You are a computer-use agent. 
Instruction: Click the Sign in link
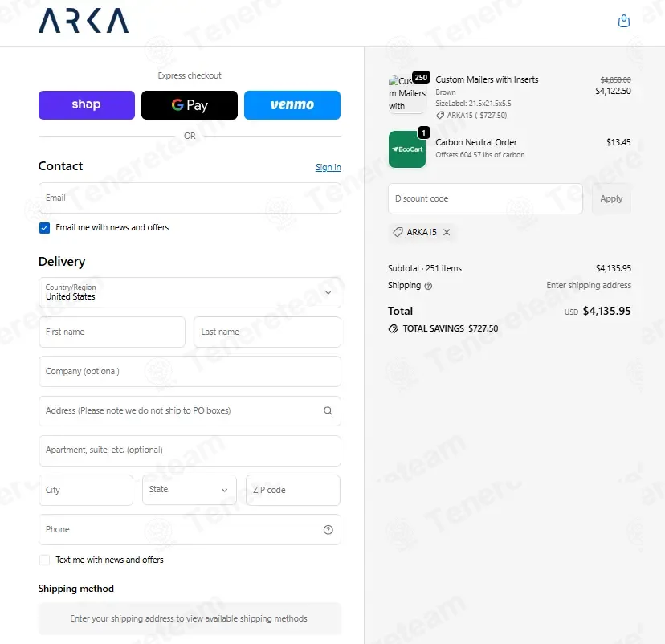(x=328, y=167)
